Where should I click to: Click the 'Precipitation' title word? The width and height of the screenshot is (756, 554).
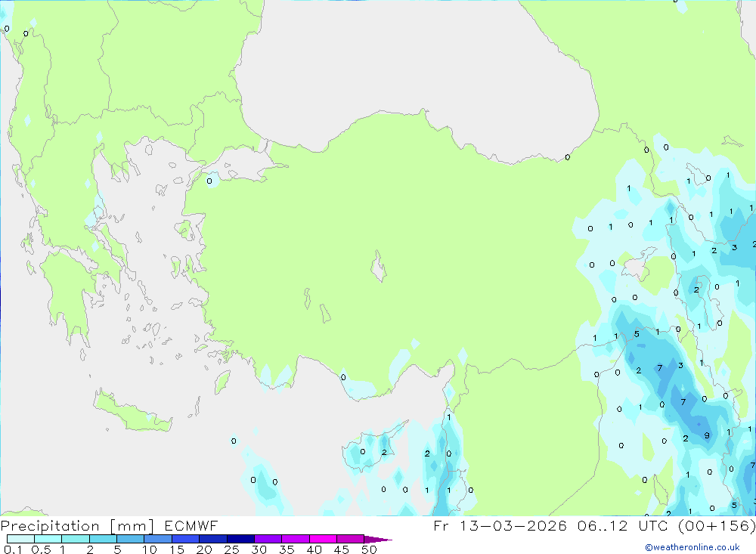[50, 526]
